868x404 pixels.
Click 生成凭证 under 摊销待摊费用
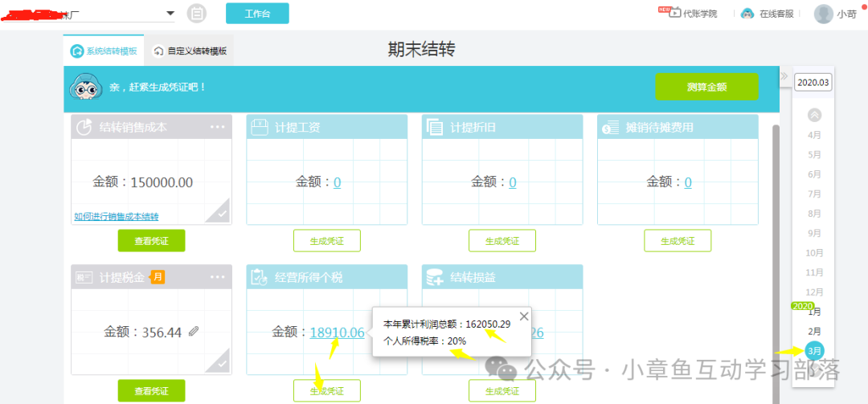(678, 241)
